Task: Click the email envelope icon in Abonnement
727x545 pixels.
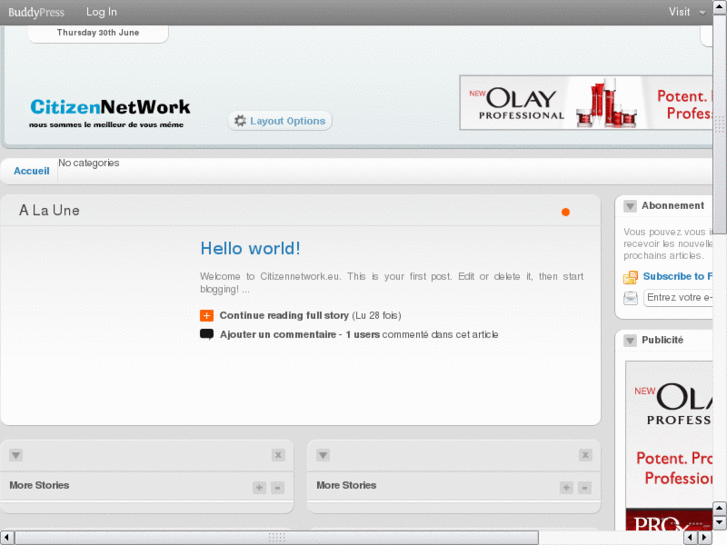Action: click(x=631, y=297)
